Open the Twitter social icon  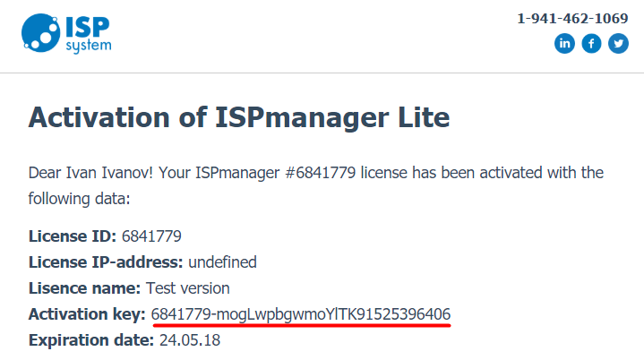(x=618, y=44)
